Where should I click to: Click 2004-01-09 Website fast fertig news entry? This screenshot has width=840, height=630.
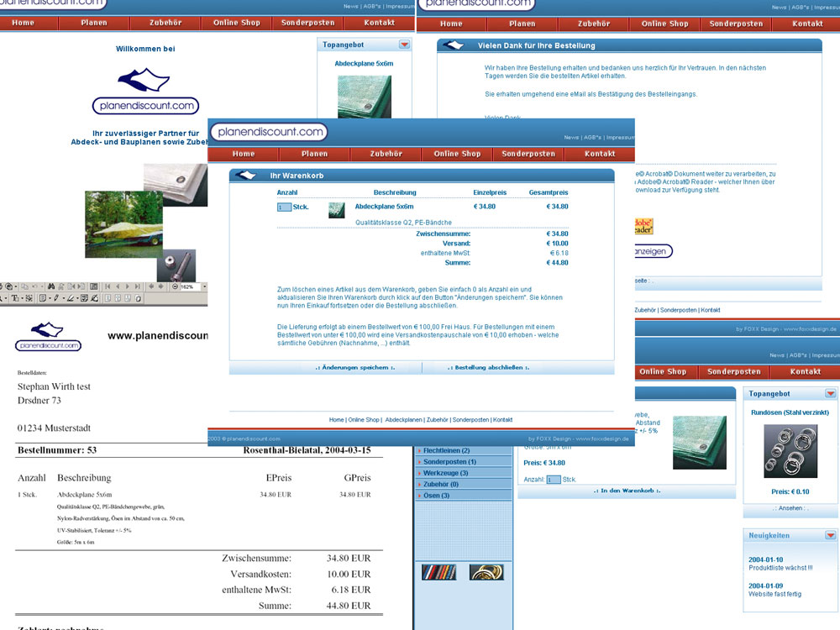coord(774,590)
